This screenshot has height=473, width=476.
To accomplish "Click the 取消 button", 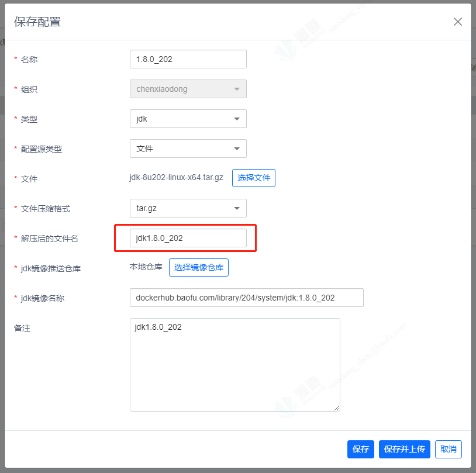I will click(x=449, y=449).
